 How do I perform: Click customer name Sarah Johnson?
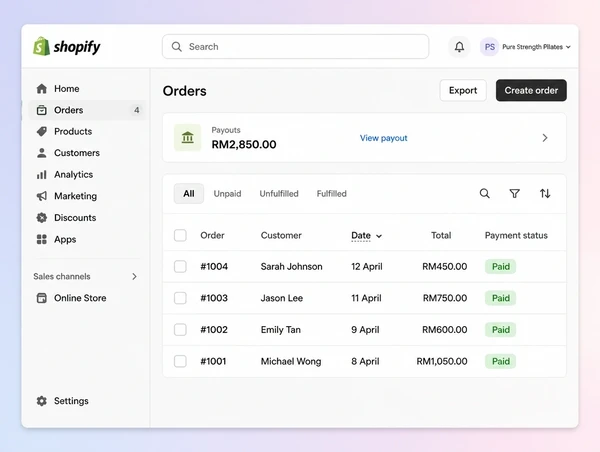pyautogui.click(x=292, y=266)
